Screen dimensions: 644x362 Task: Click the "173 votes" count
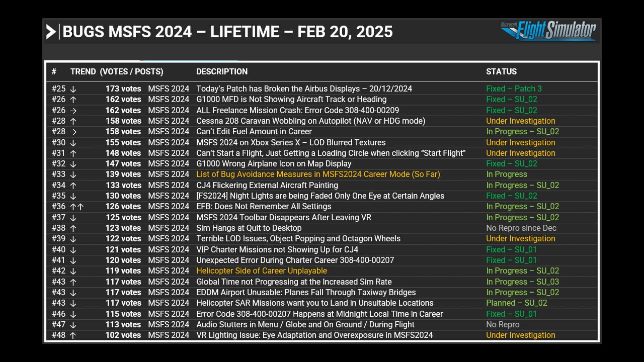pyautogui.click(x=123, y=89)
